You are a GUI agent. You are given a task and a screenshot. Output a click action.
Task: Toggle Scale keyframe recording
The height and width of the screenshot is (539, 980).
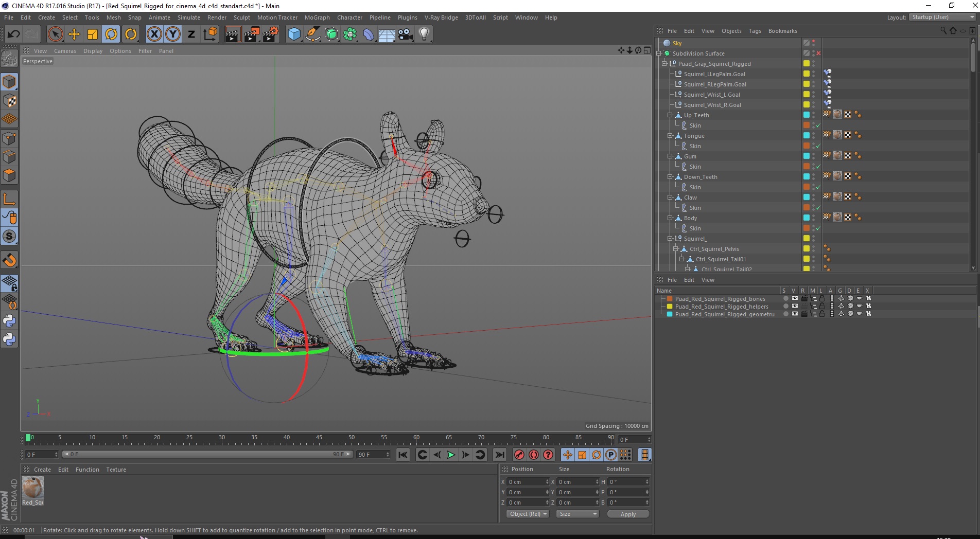coord(582,455)
